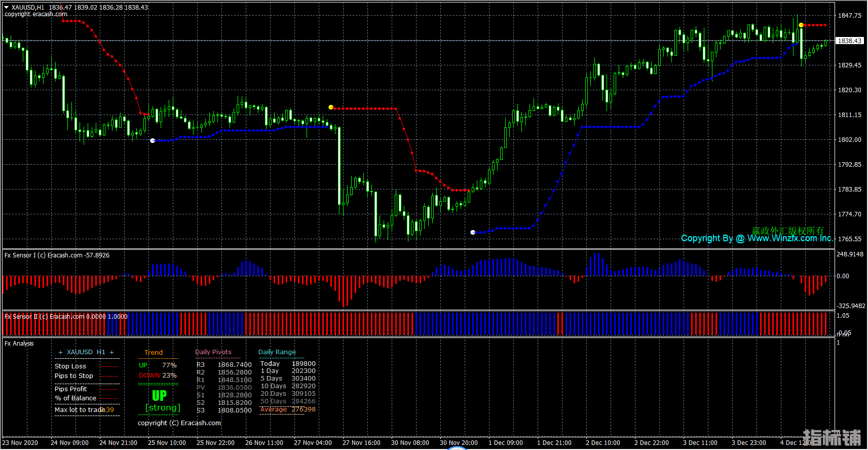Click the Chinese watermark logo in bottom-right corner
This screenshot has height=450, width=868.
pyautogui.click(x=832, y=437)
